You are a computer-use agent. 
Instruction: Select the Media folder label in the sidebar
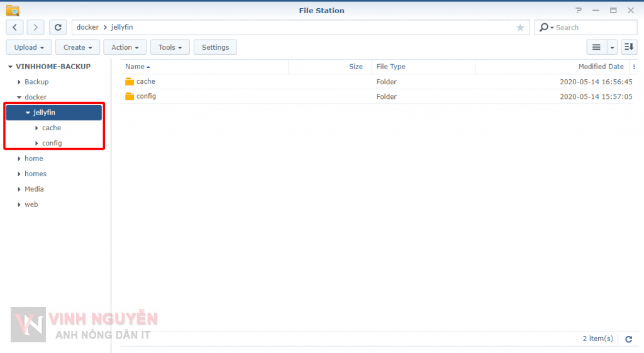(x=34, y=189)
